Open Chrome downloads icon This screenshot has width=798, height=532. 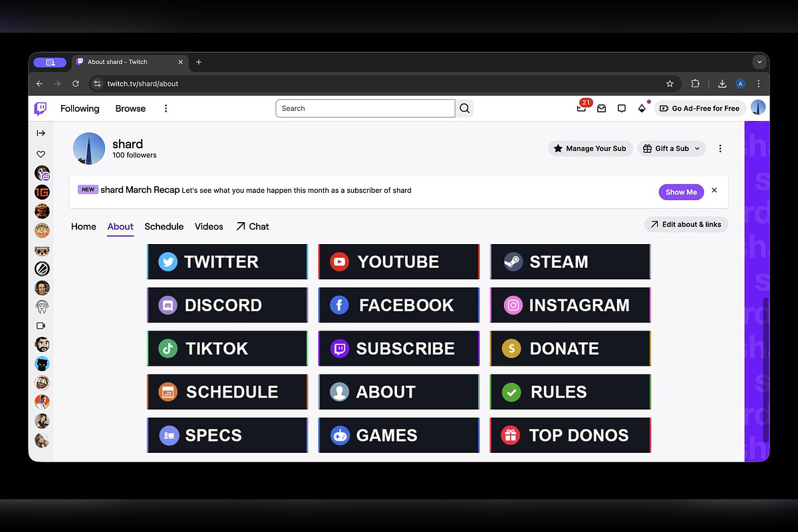point(722,84)
